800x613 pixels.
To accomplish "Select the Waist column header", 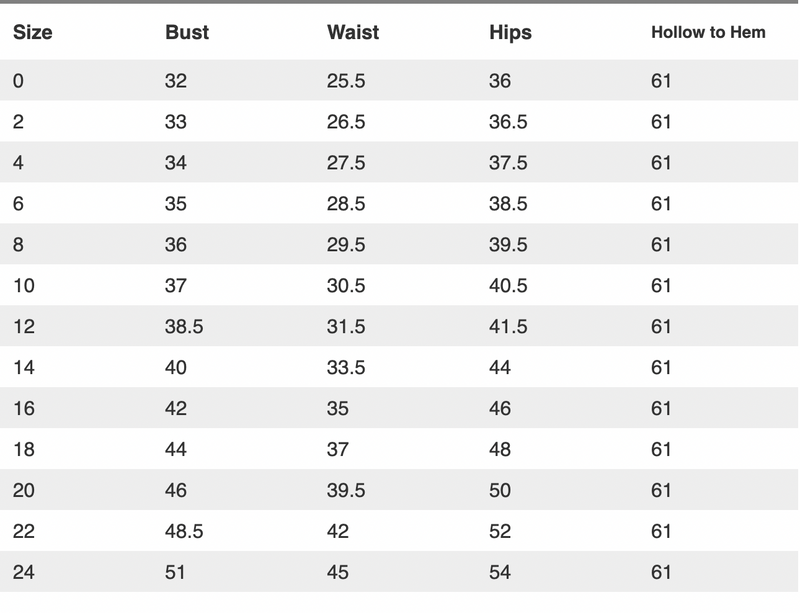I will 353,32.
